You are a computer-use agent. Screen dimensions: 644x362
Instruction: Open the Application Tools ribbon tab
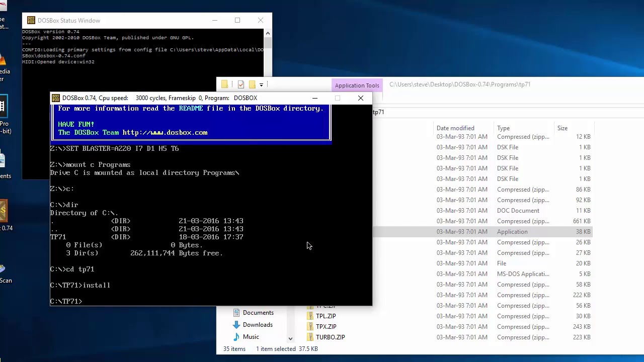click(x=357, y=85)
